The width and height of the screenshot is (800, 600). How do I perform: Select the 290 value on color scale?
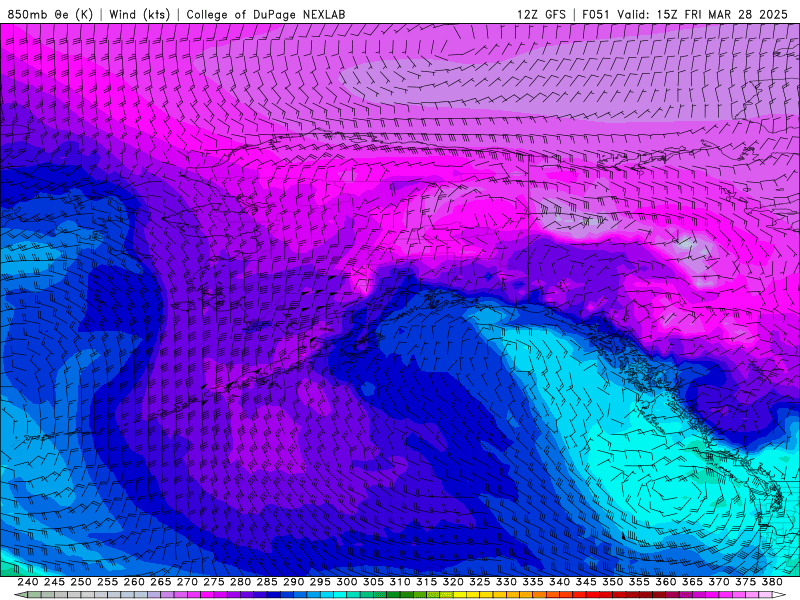(x=293, y=582)
